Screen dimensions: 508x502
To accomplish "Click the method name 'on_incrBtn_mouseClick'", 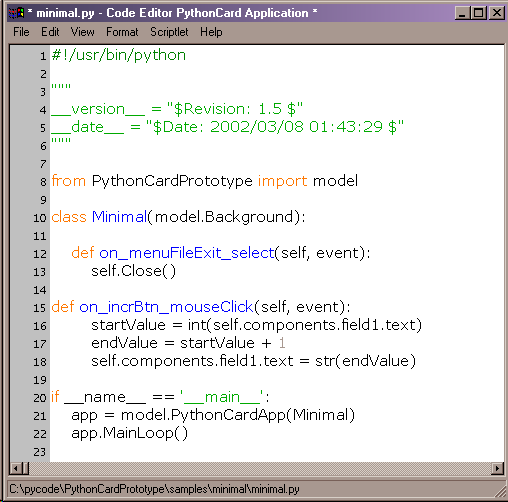I will point(166,307).
